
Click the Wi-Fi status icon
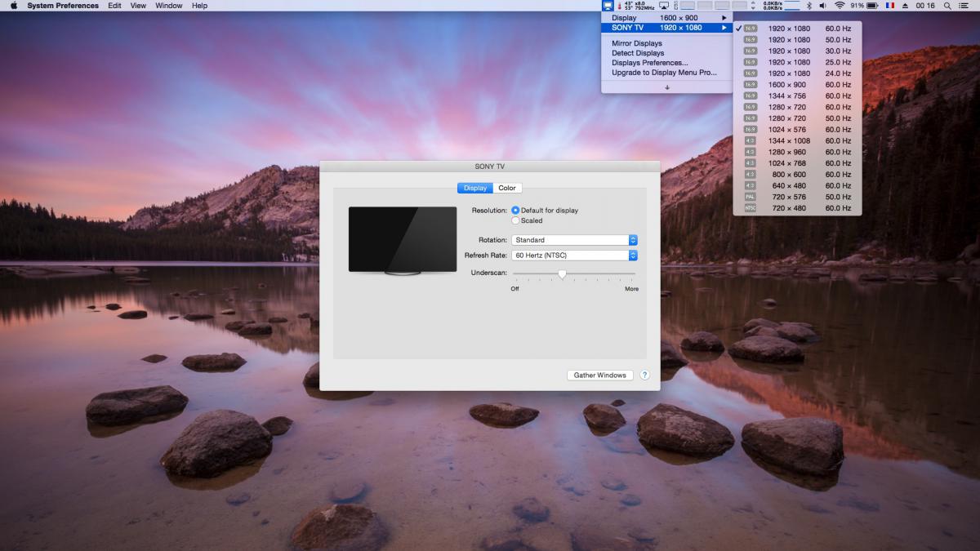point(839,6)
